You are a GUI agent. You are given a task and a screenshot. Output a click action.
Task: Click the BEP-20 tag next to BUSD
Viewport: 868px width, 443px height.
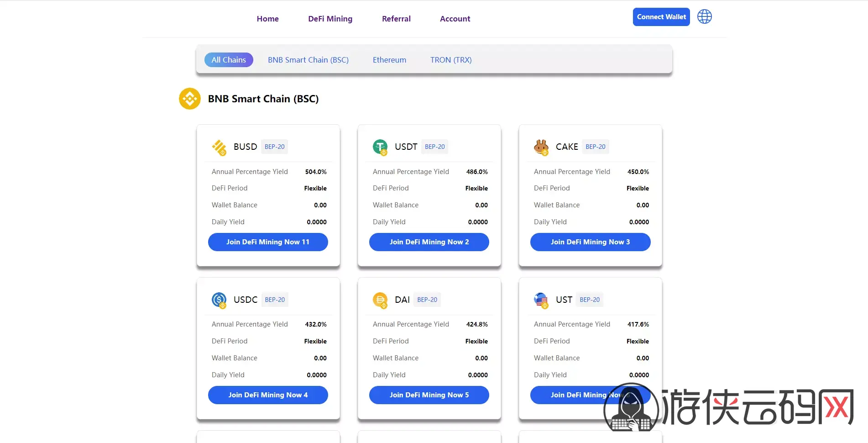[x=275, y=147]
